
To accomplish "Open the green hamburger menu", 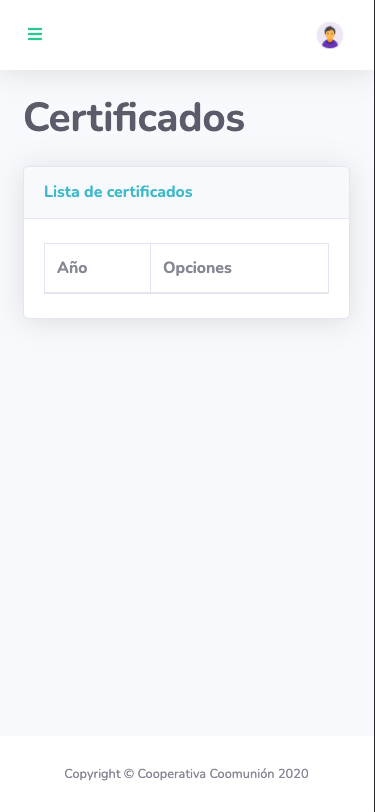I will (35, 34).
